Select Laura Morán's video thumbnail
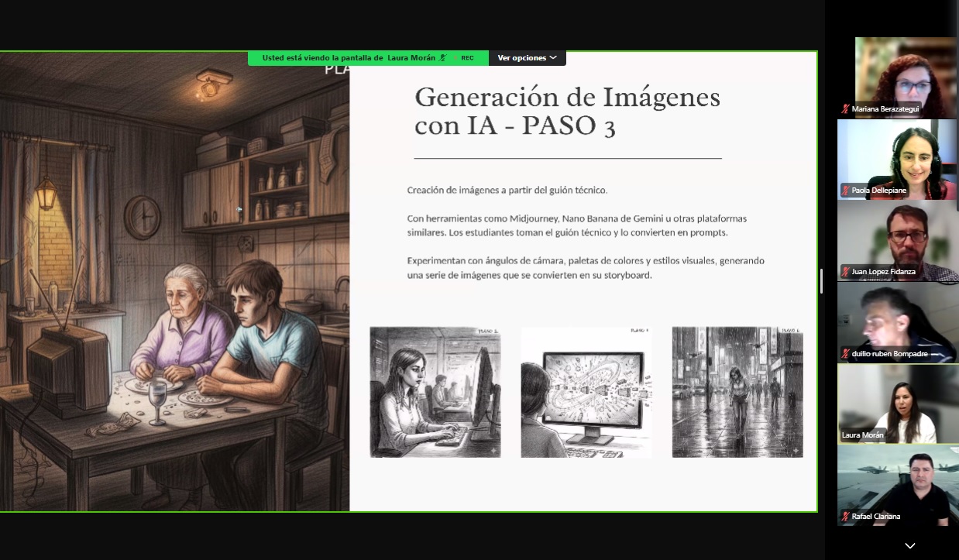This screenshot has height=560, width=959. click(897, 403)
